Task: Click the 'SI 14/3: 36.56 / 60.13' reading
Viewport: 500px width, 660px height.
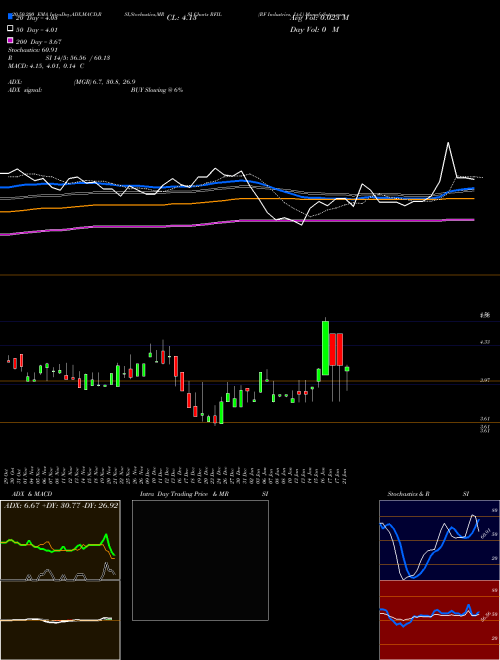Action: [78, 58]
